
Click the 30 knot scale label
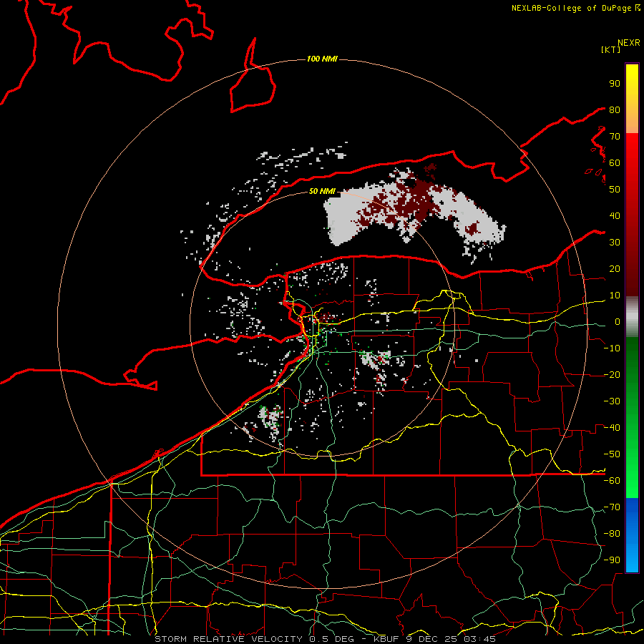tap(615, 243)
